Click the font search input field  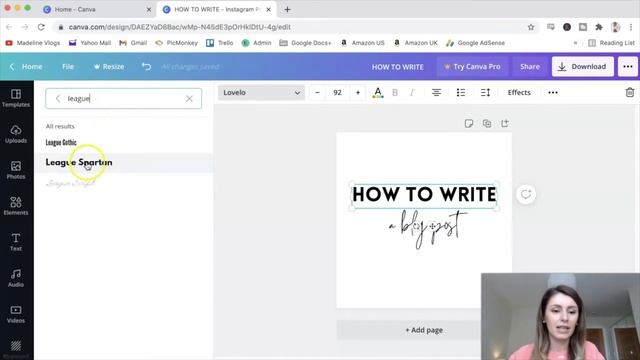click(x=124, y=98)
